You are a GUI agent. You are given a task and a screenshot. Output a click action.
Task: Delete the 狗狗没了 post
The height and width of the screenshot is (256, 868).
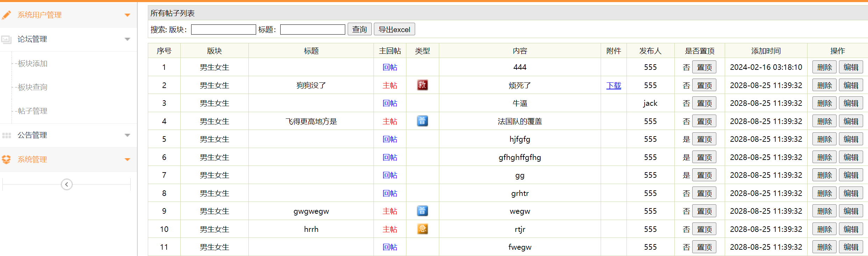coord(824,85)
